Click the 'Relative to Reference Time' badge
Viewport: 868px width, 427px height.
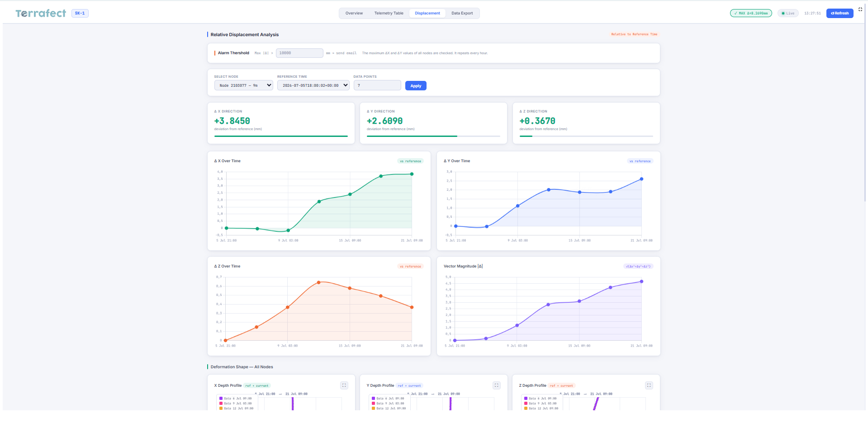(634, 34)
